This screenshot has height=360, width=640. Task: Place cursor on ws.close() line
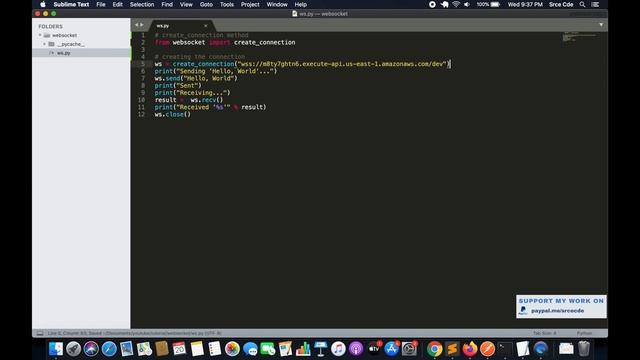click(173, 114)
